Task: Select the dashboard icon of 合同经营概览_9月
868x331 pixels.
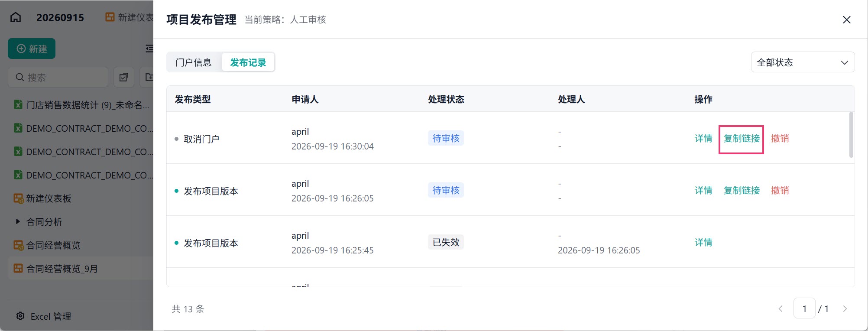Action: coord(18,269)
